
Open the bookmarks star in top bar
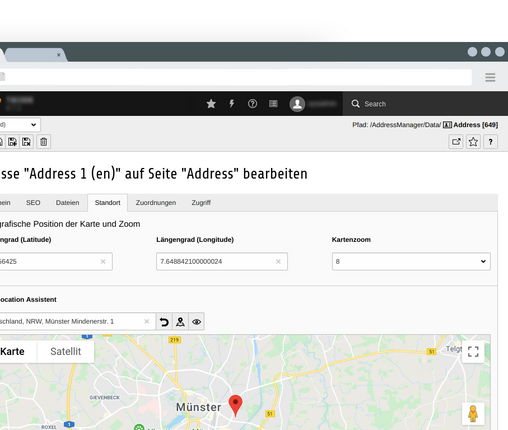pos(211,104)
